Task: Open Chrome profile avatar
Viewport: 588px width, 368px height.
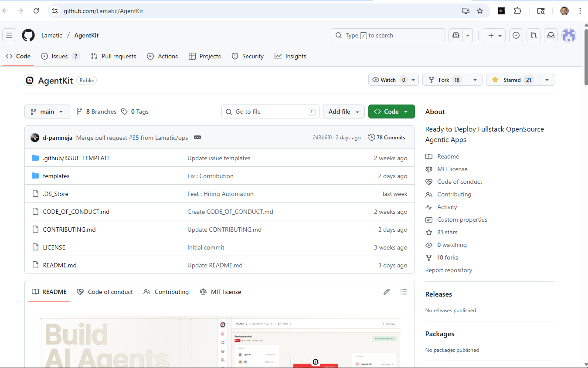Action: point(564,11)
